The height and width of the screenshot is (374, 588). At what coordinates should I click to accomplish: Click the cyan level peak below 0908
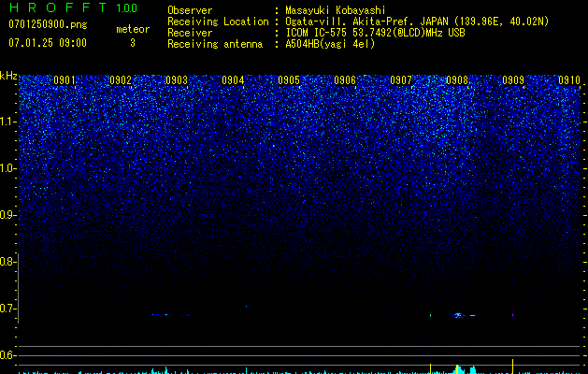click(x=457, y=369)
